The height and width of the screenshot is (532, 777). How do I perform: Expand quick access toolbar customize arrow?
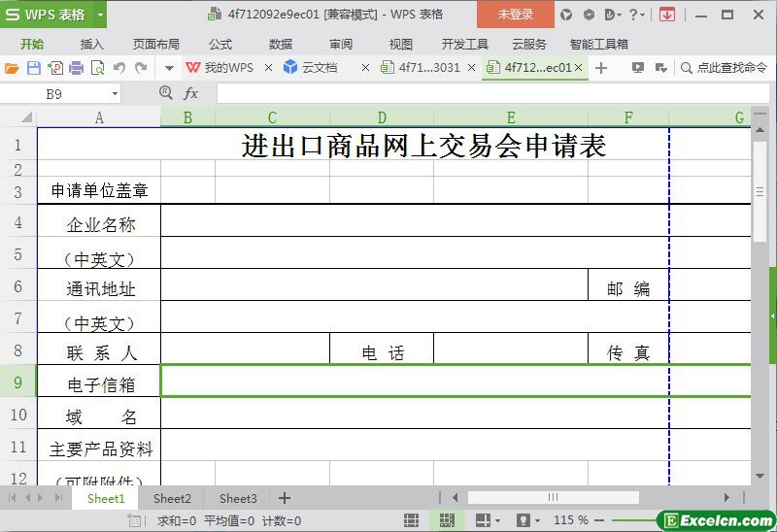169,68
